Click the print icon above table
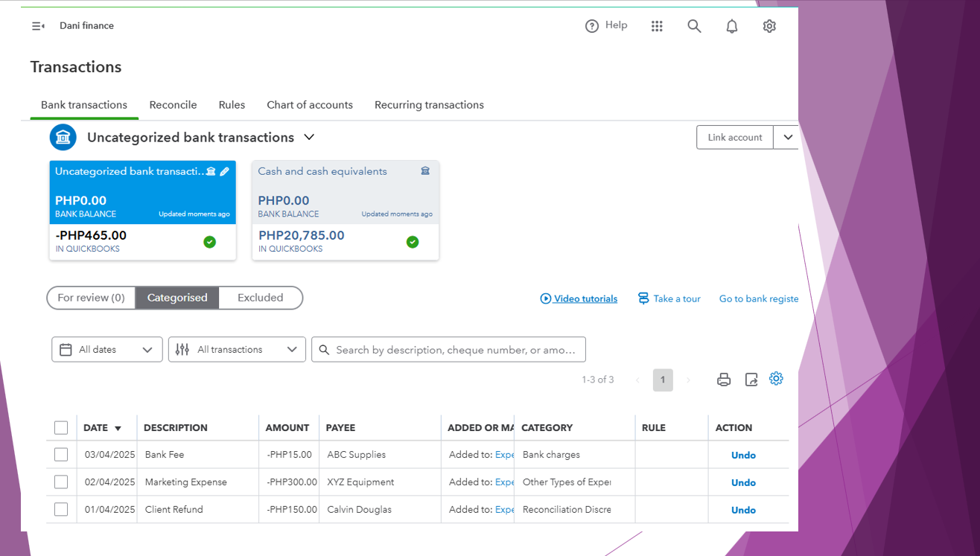Screen dimensions: 980x556 [x=724, y=380]
